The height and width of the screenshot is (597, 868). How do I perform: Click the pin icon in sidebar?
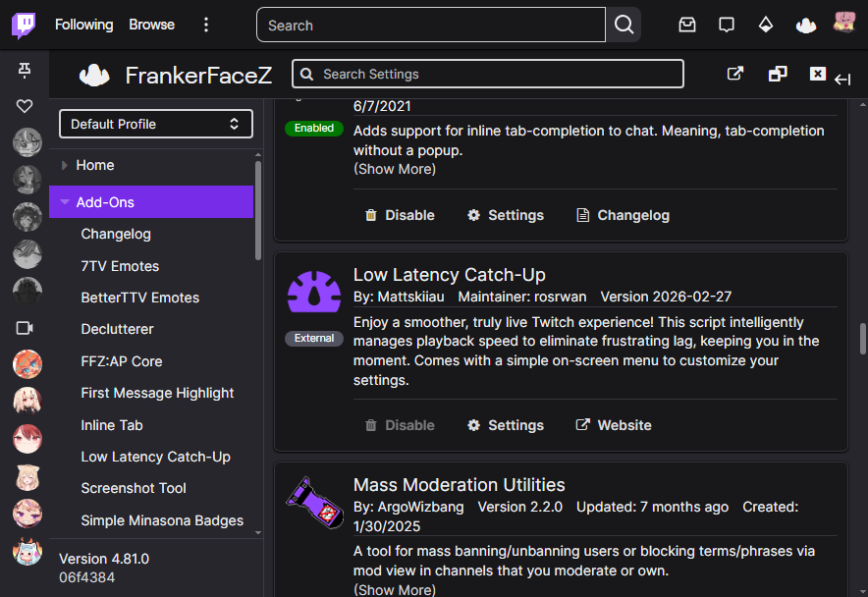click(25, 70)
